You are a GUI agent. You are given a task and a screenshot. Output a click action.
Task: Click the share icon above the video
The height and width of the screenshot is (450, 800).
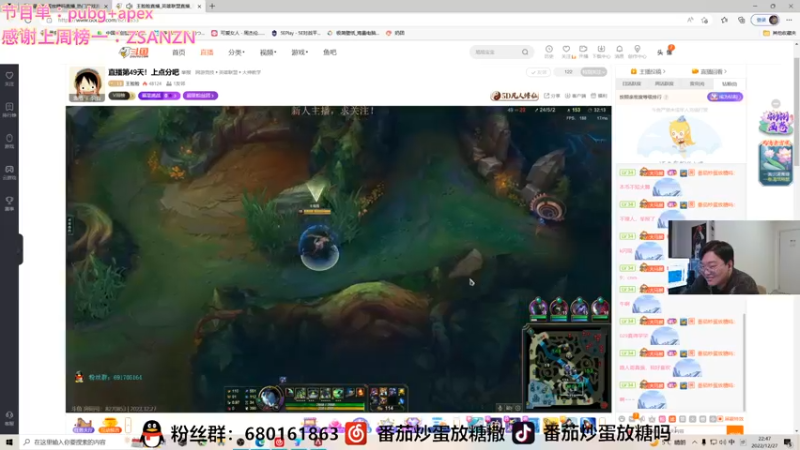pyautogui.click(x=552, y=95)
